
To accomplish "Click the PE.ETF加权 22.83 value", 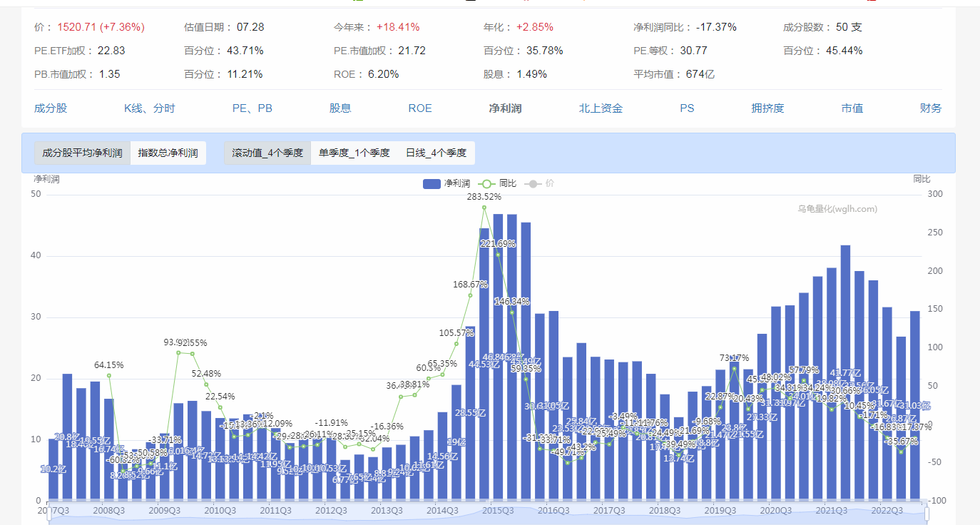I will click(111, 51).
